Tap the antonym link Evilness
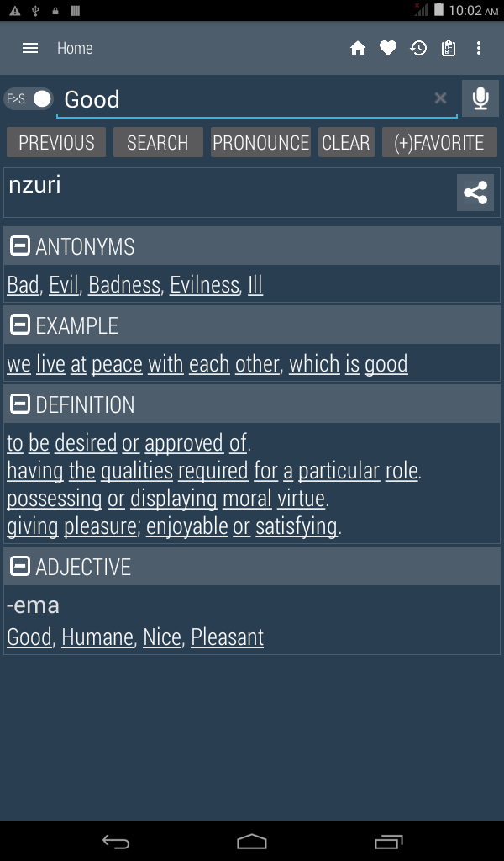The width and height of the screenshot is (504, 861). pos(204,285)
